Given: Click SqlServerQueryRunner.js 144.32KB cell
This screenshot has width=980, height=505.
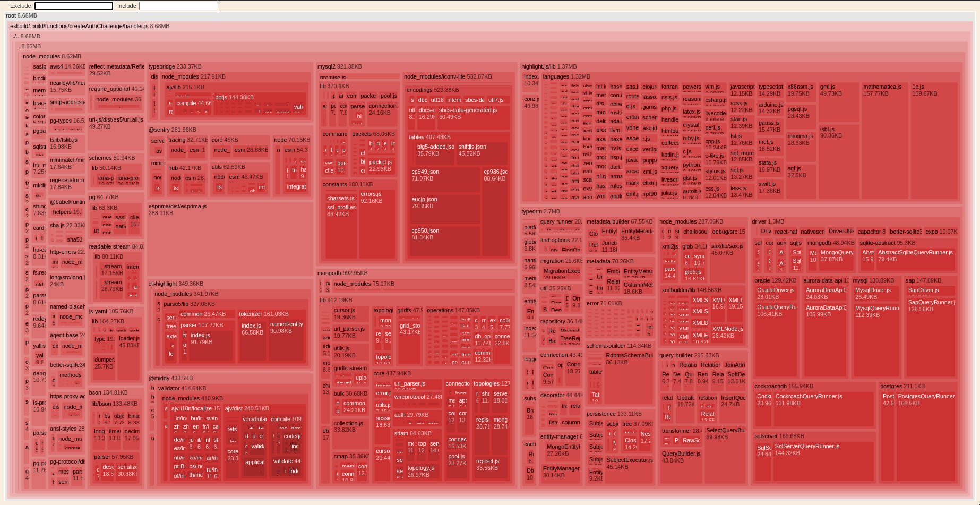Looking at the screenshot, I should (823, 461).
